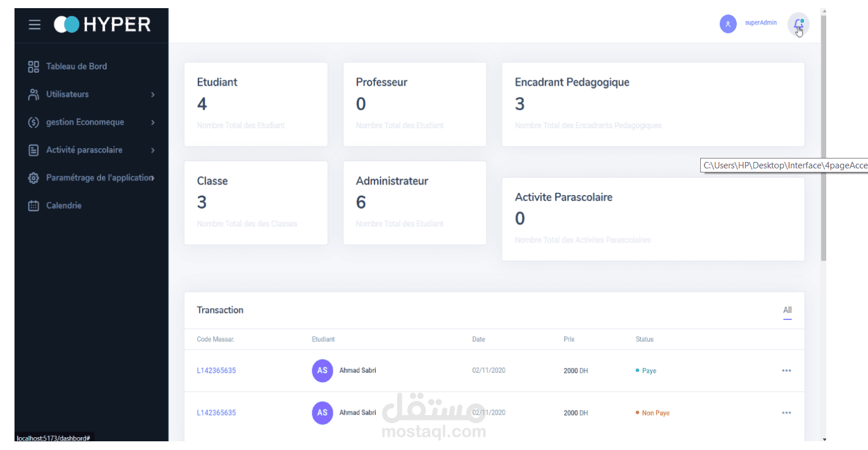The height and width of the screenshot is (450, 868).
Task: Click the Activite Parascolaire stat card
Action: (x=653, y=219)
